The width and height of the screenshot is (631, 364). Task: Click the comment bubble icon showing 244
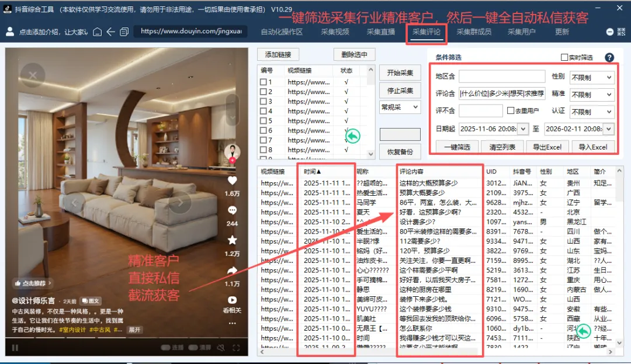[232, 210]
